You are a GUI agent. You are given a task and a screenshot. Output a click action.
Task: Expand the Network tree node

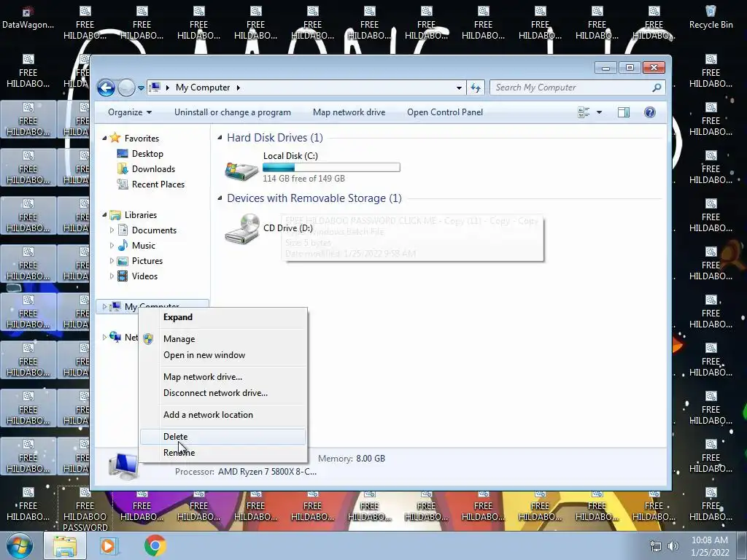104,337
